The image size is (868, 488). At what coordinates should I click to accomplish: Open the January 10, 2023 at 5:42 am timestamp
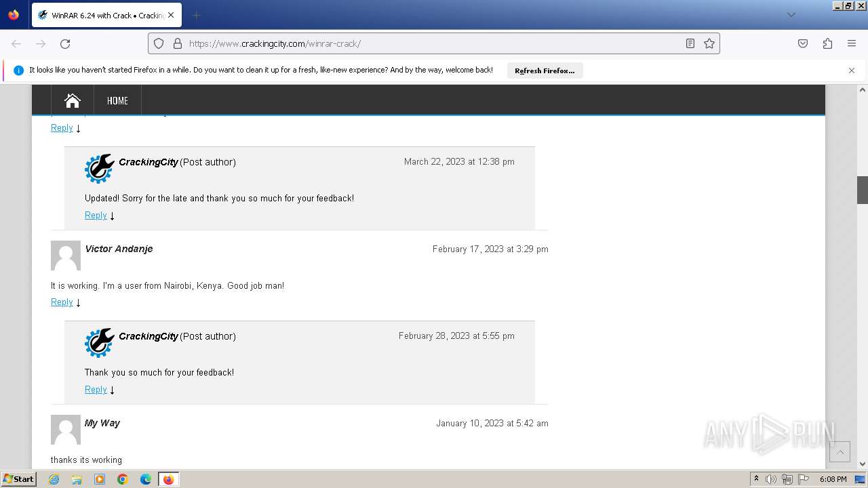[x=492, y=423]
